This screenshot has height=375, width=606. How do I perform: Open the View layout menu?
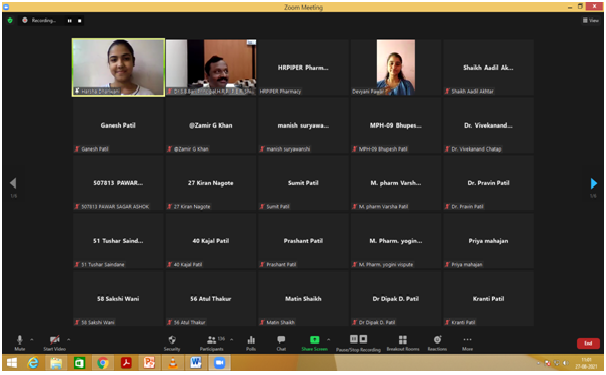click(591, 20)
